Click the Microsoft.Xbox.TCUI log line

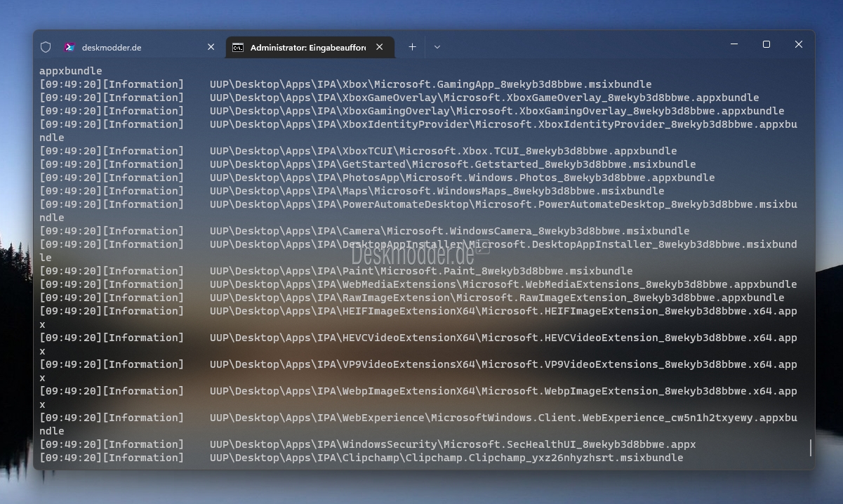pos(358,151)
